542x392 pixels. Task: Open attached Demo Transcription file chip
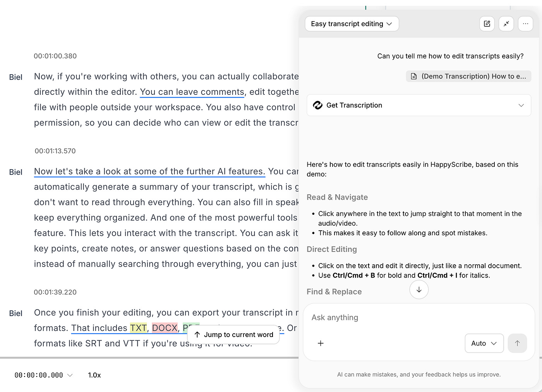pos(468,76)
